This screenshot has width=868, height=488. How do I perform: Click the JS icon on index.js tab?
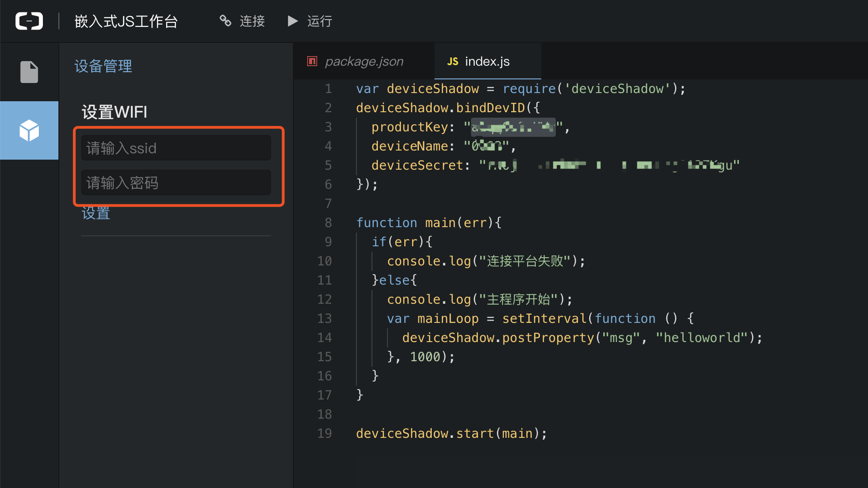(453, 61)
